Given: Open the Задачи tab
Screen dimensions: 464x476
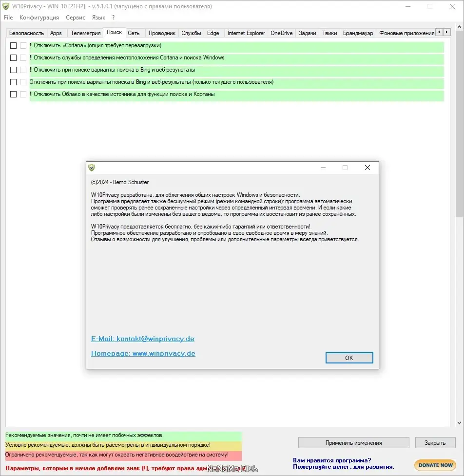Looking at the screenshot, I should 308,33.
